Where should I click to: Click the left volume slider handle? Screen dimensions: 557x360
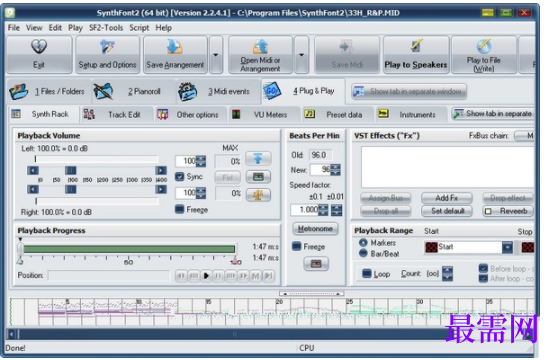(x=71, y=171)
